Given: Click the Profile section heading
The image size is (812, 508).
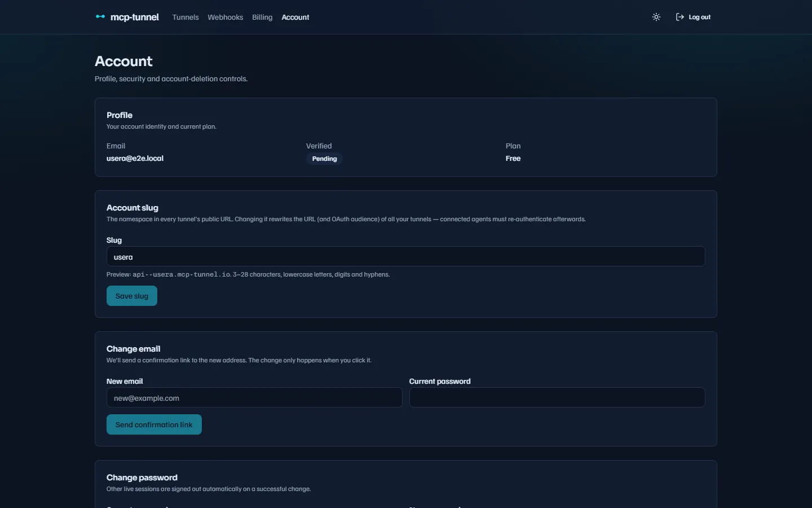Looking at the screenshot, I should 120,115.
